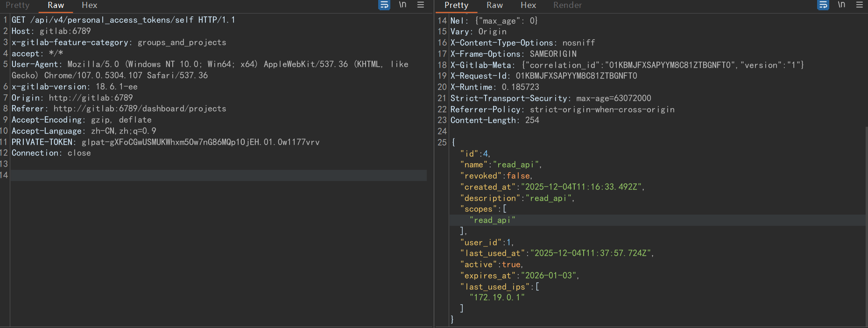Click the accept: */* header
Image resolution: width=868 pixels, height=328 pixels.
coord(37,54)
